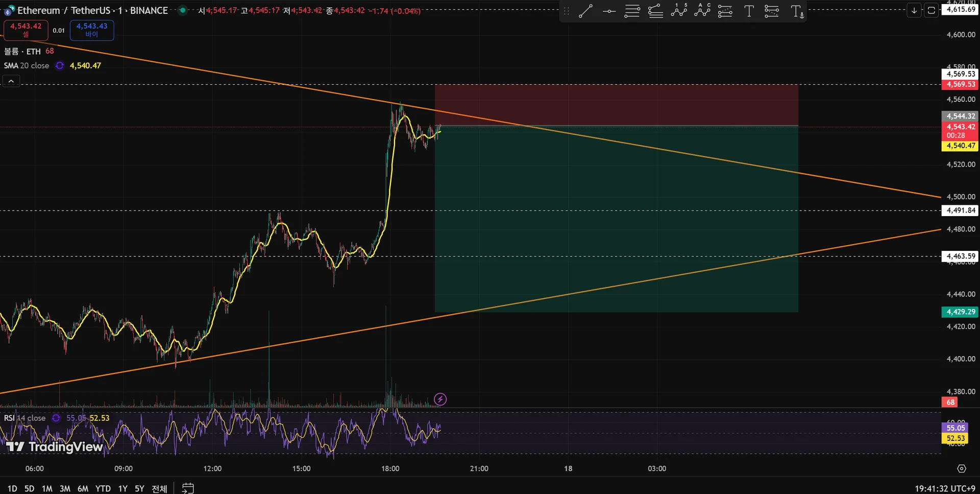
Task: Click the purple lightning bolt event marker
Action: coord(440,399)
